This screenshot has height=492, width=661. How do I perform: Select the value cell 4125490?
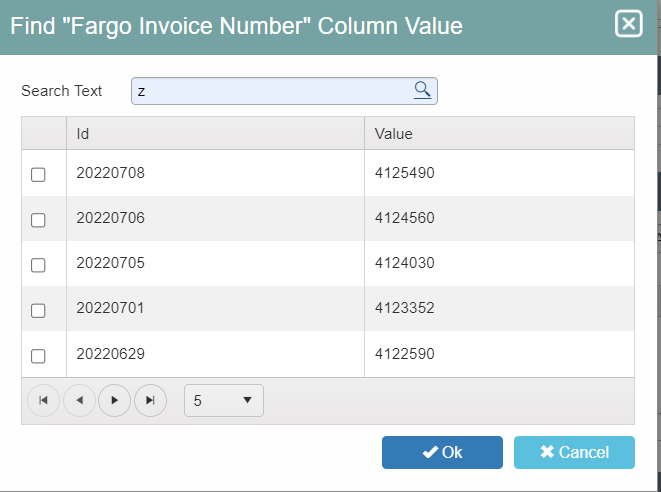coord(404,173)
